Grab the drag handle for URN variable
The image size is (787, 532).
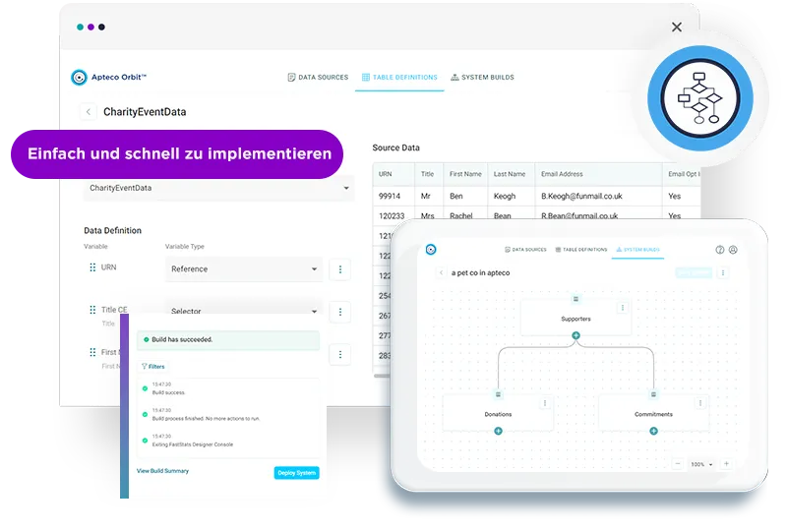coord(92,267)
